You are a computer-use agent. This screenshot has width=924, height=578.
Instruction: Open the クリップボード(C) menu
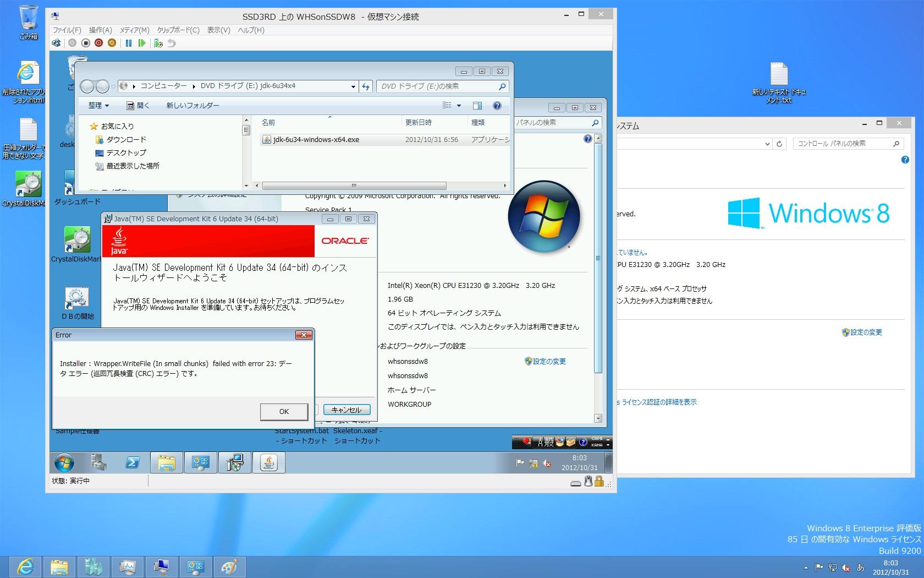[178, 30]
